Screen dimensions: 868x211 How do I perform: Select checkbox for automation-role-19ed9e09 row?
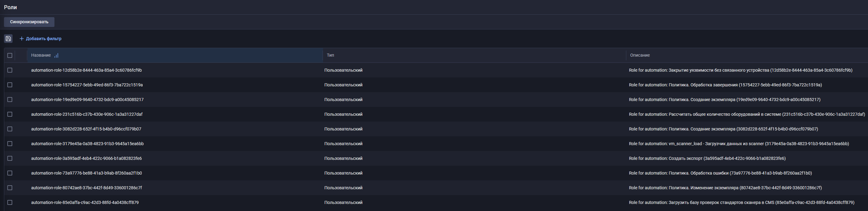coord(10,100)
